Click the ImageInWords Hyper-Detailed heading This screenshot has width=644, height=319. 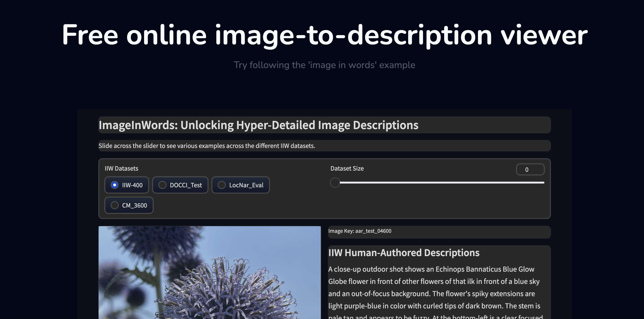tap(258, 125)
